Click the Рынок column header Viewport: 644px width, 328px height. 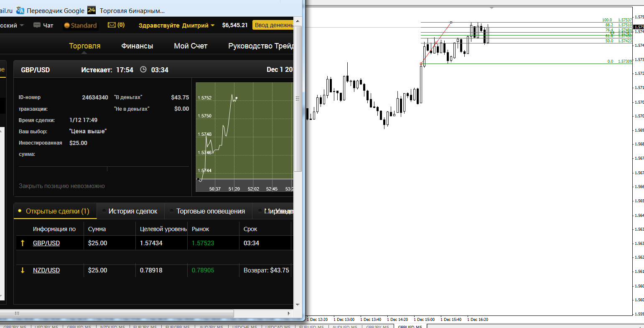[x=201, y=229]
